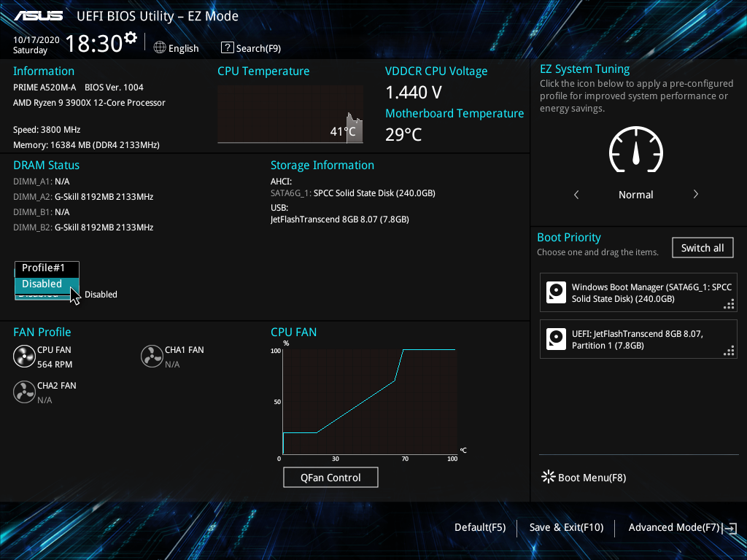Viewport: 747px width, 560px height.
Task: Click the Advanced Mode exit arrow icon
Action: pos(729,528)
